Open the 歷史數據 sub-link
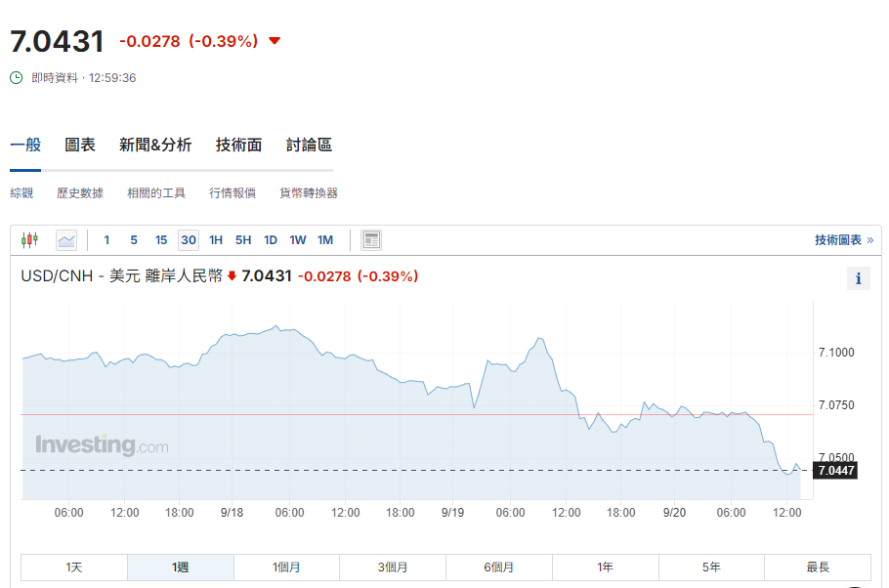Viewport: 889px width, 588px height. pyautogui.click(x=80, y=193)
